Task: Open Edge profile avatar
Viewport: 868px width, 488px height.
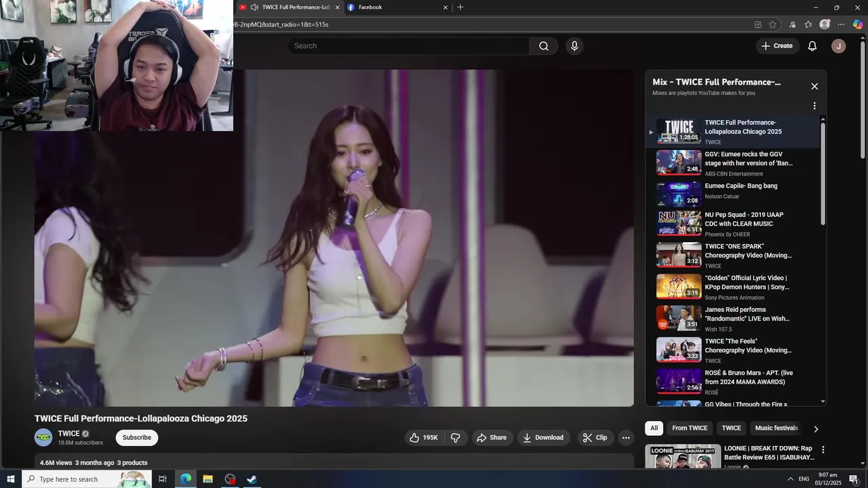Action: click(x=825, y=24)
